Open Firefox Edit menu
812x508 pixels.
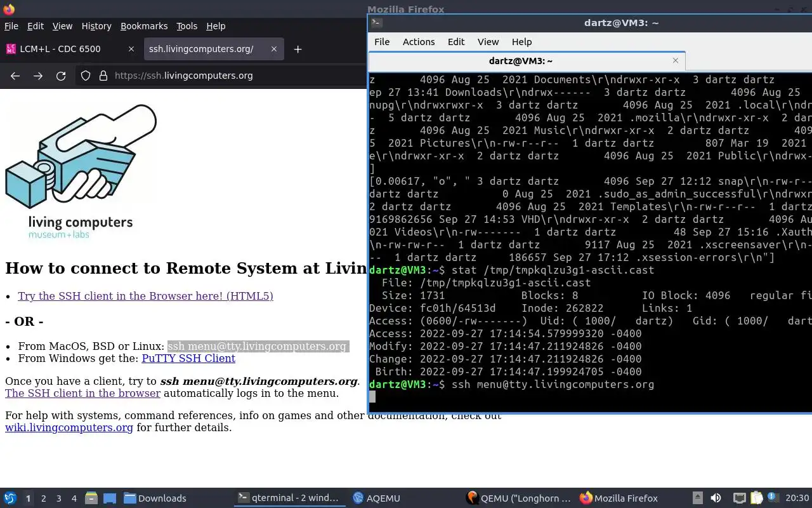36,26
